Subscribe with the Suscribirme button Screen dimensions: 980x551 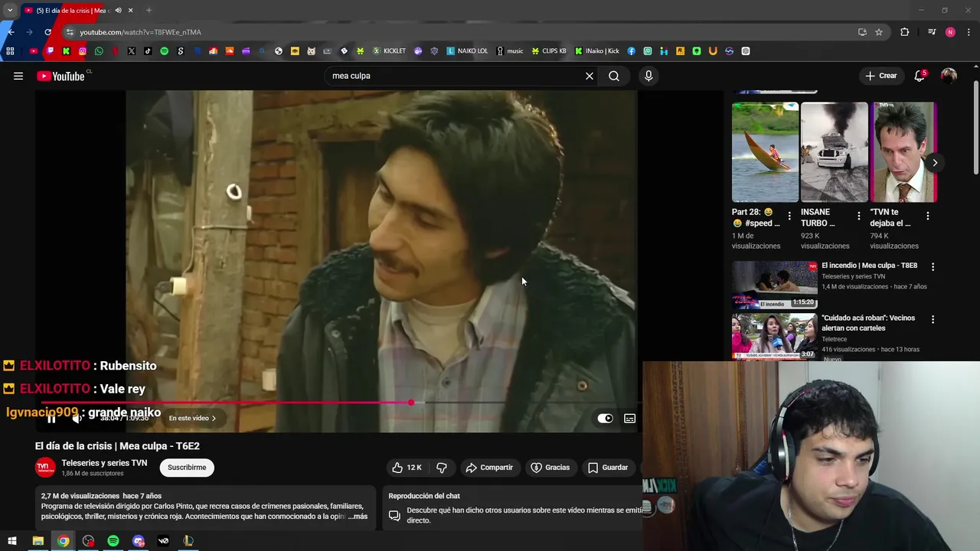pyautogui.click(x=187, y=468)
